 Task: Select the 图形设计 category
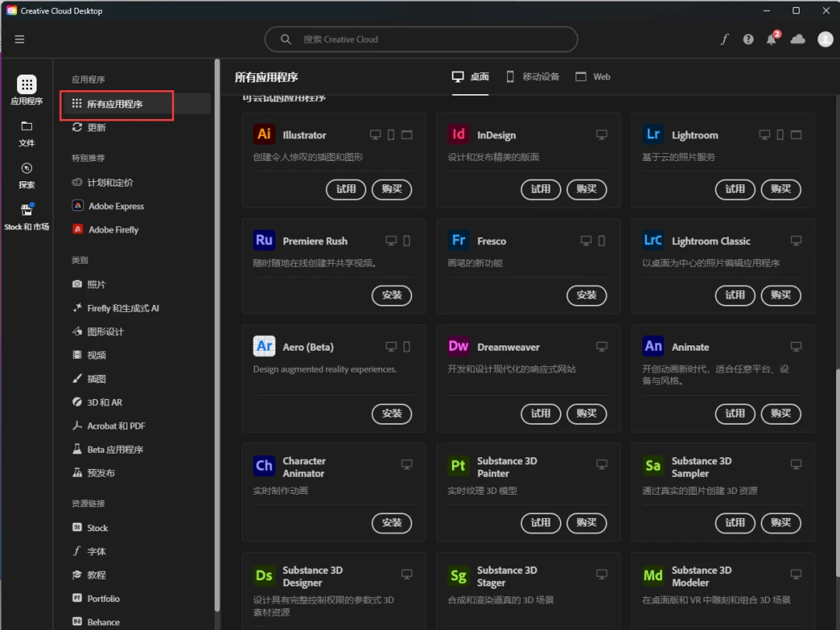98,331
